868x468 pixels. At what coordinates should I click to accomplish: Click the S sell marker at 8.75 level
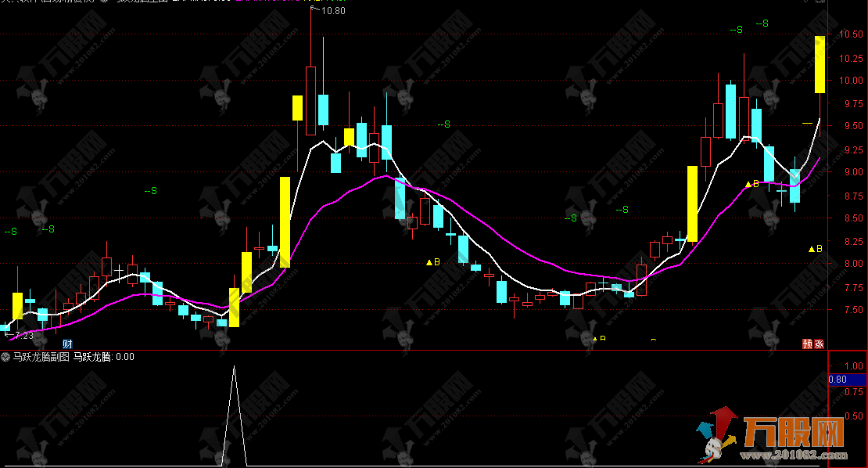[151, 190]
